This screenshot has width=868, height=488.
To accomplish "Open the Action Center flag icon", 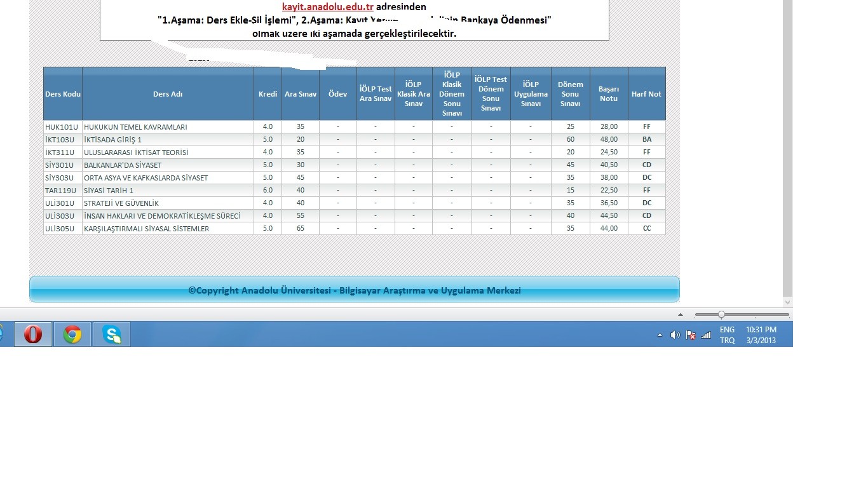I will (691, 335).
